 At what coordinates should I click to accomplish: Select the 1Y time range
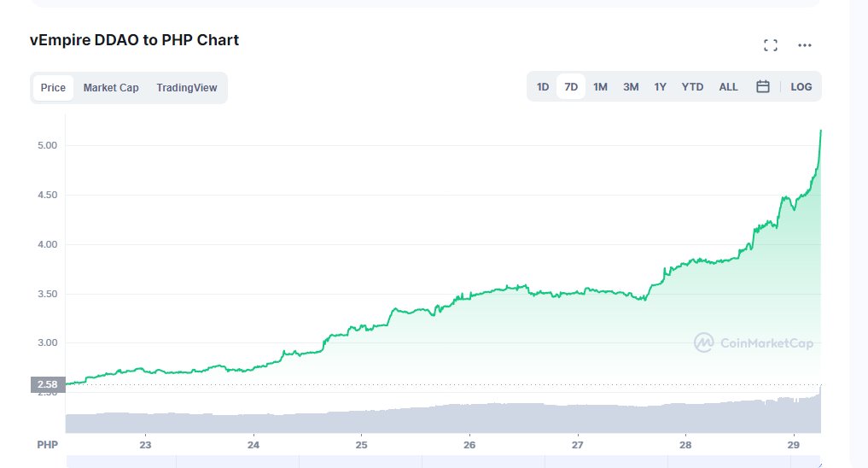click(660, 87)
